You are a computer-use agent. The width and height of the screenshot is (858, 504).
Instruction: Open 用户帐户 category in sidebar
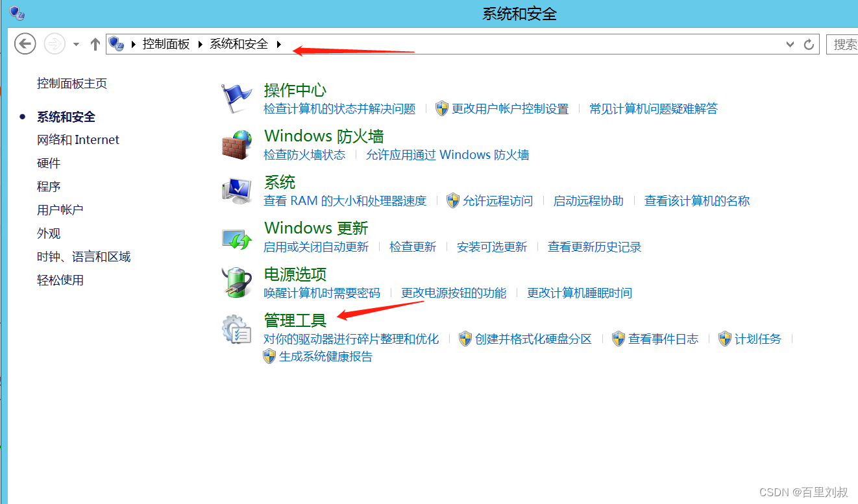click(x=60, y=210)
